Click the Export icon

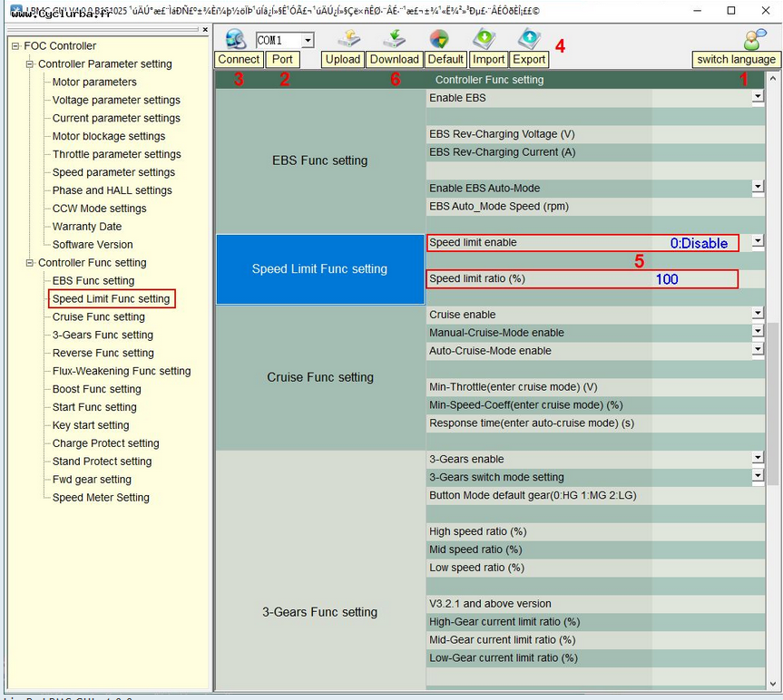529,39
